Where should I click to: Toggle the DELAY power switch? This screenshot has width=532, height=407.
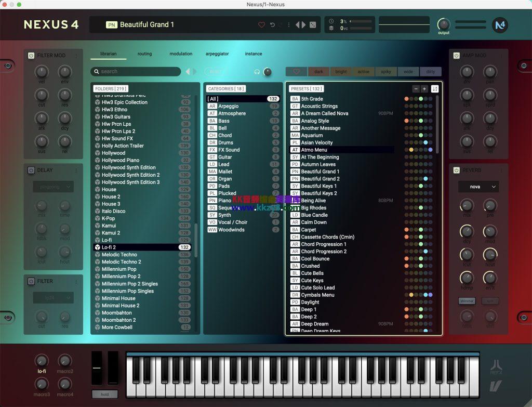coord(31,170)
